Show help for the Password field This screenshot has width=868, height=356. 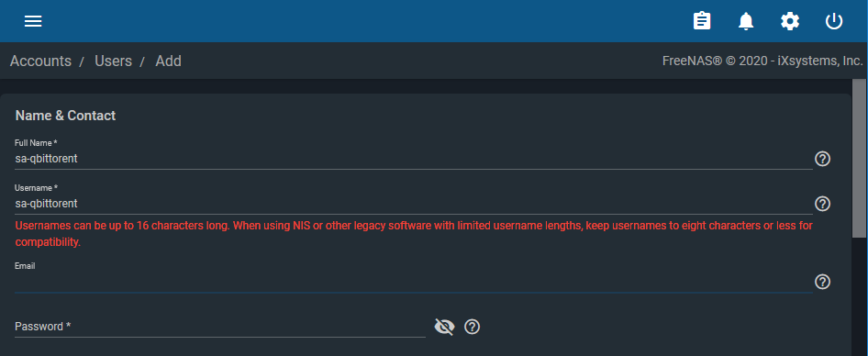(x=472, y=327)
